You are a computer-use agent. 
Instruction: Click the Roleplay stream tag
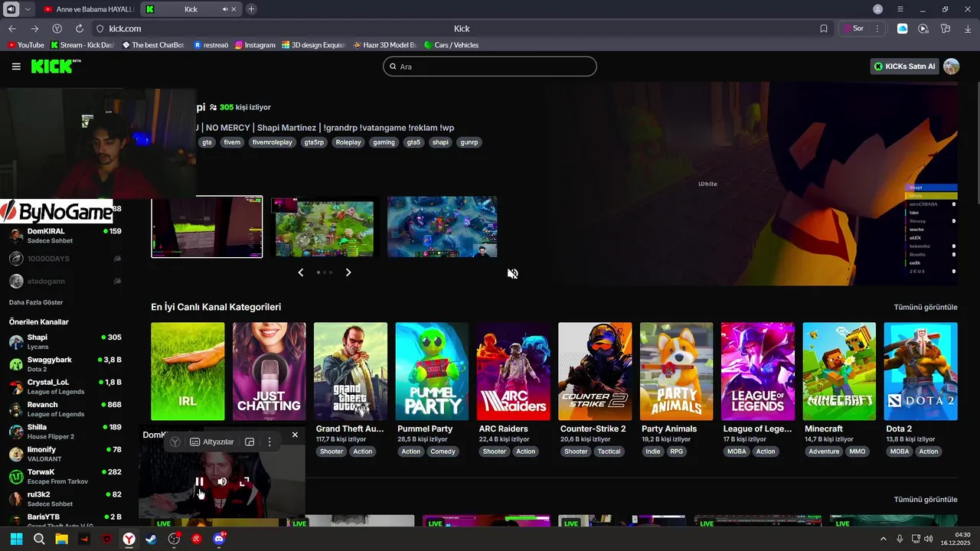tap(348, 142)
